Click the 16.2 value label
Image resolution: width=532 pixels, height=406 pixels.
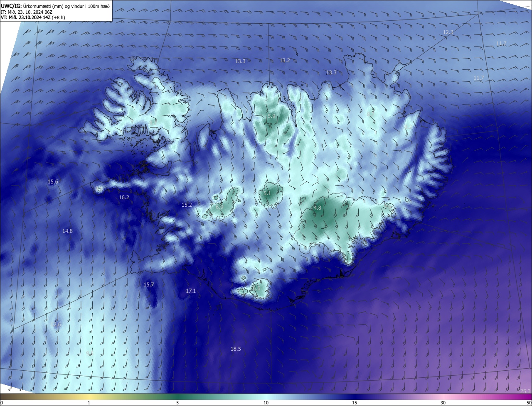124,197
